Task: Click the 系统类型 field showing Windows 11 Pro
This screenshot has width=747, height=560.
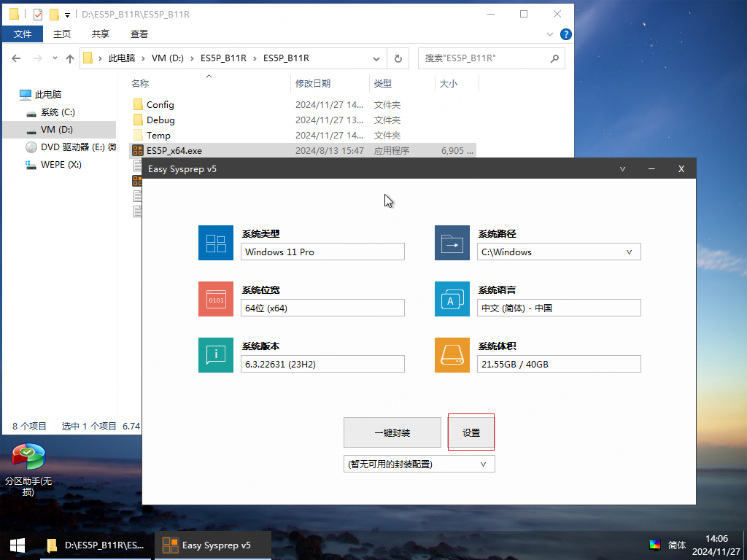Action: click(x=322, y=252)
